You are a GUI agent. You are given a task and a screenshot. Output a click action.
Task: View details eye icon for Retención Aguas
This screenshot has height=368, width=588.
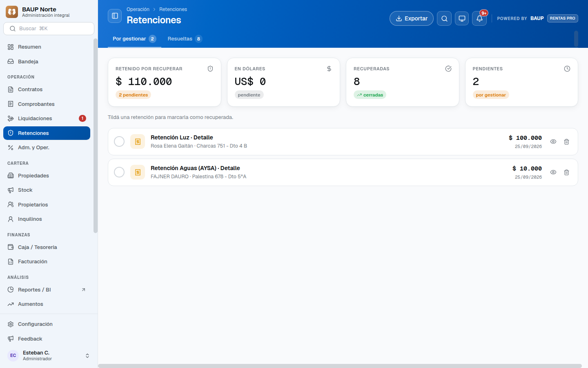(553, 172)
